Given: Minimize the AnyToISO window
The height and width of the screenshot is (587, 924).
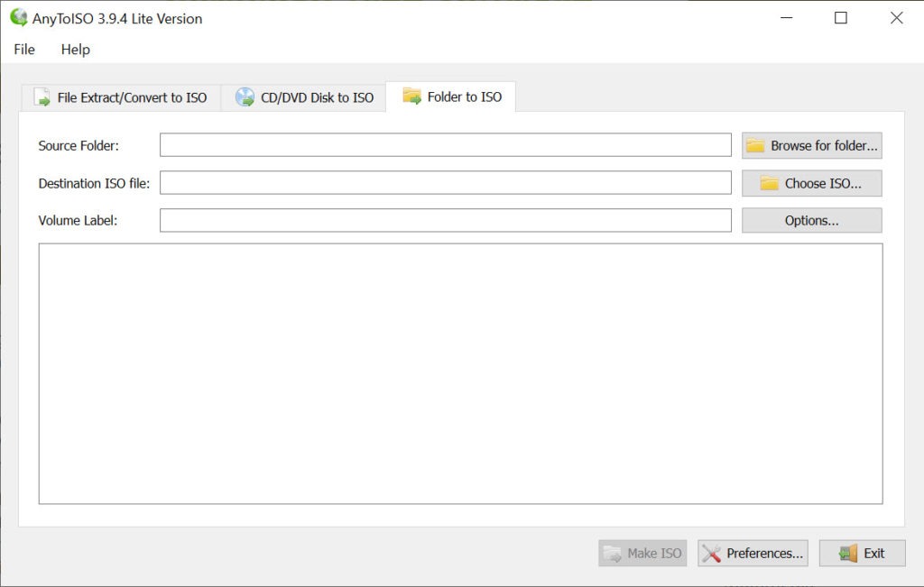Looking at the screenshot, I should coord(786,18).
